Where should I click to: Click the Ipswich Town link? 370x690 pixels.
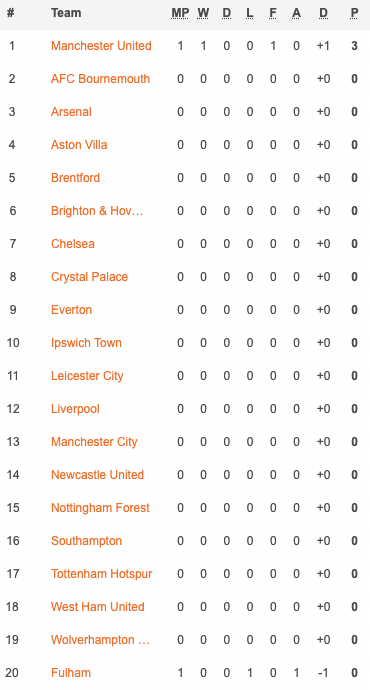86,343
